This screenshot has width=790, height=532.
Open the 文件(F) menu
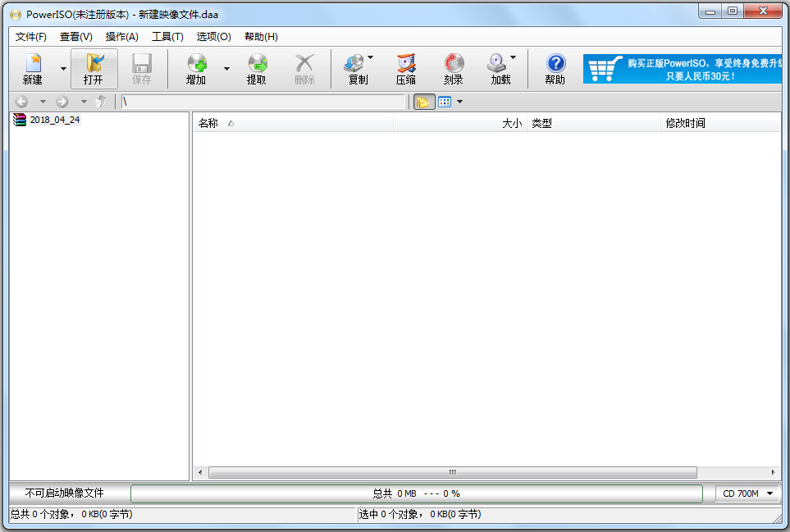tap(30, 37)
